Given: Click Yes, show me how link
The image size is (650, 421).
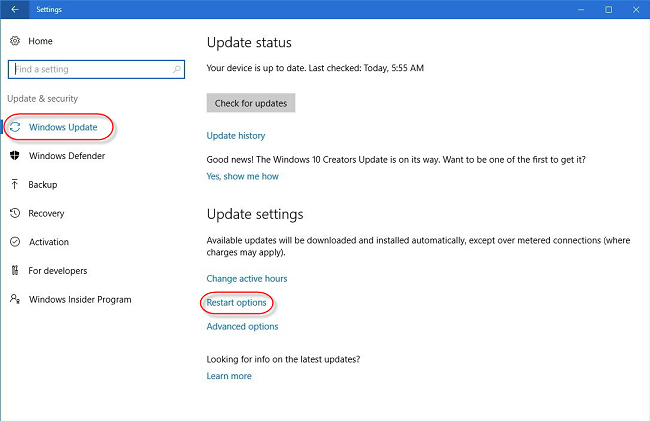Looking at the screenshot, I should pos(243,177).
